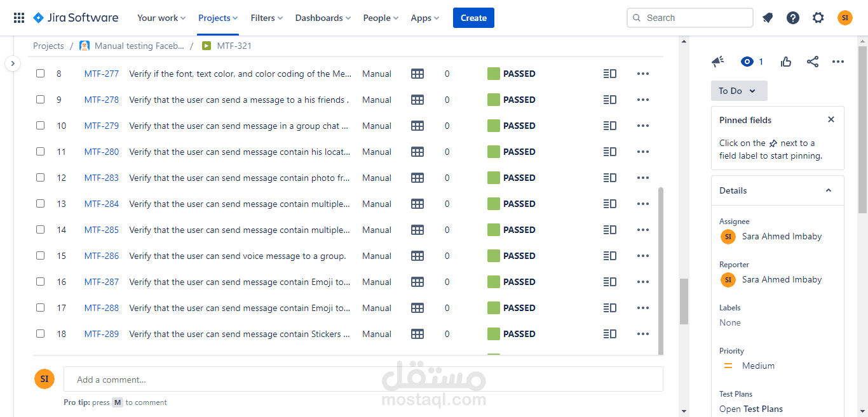The height and width of the screenshot is (417, 868).
Task: Click the Search box
Action: (690, 18)
